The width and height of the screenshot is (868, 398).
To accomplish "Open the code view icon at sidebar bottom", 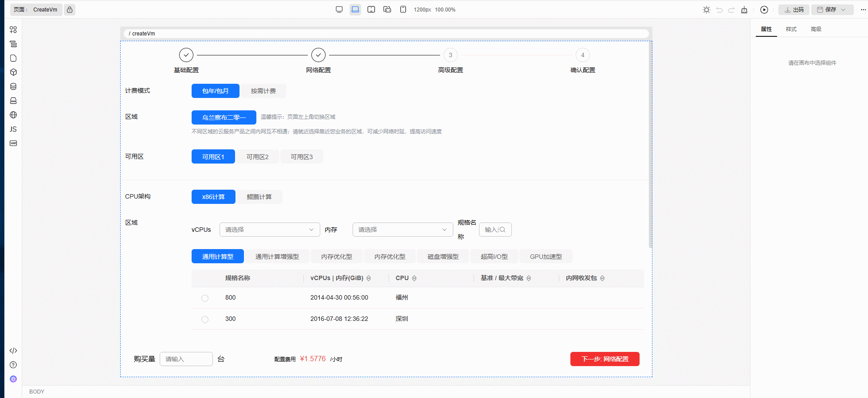I will 13,351.
